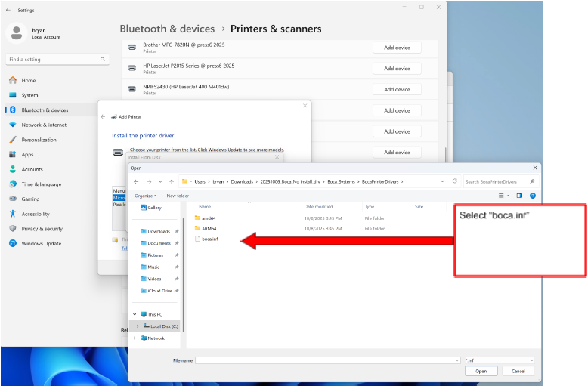Screen dimensions: 588x386
Task: Toggle the preview pane icon
Action: pos(519,196)
